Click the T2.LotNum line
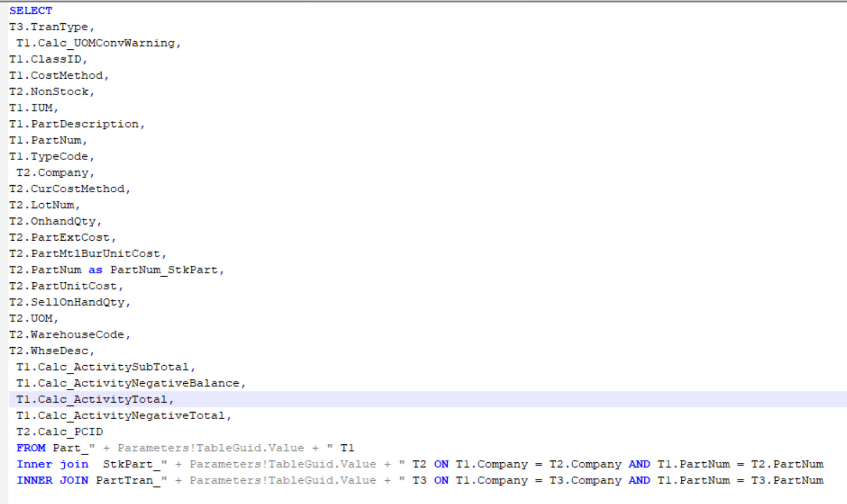The width and height of the screenshot is (847, 504). pos(45,205)
